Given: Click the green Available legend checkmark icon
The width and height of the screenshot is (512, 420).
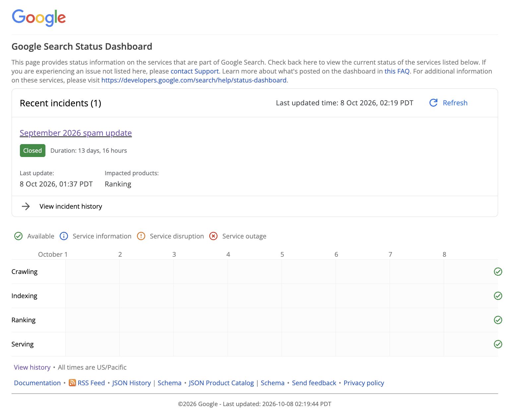Looking at the screenshot, I should coord(18,236).
